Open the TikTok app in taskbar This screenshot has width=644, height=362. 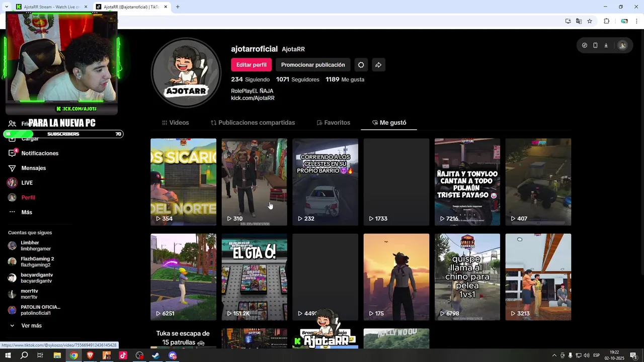[123, 355]
